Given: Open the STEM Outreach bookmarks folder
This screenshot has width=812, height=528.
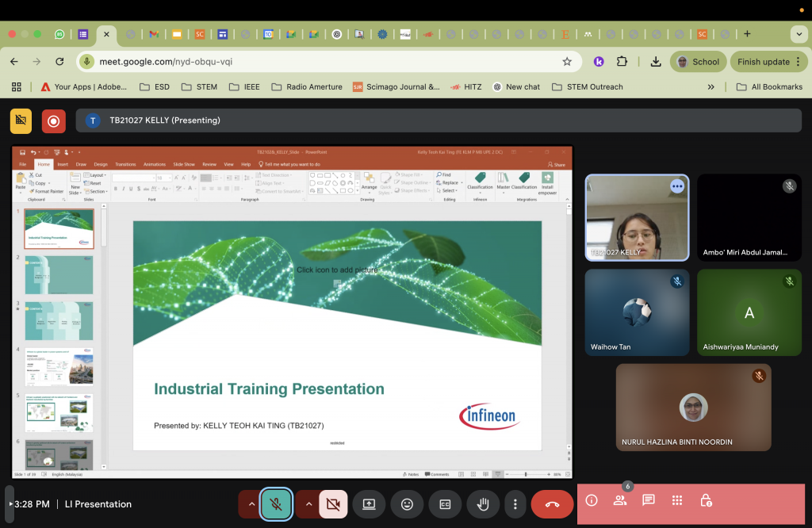Looking at the screenshot, I should tap(588, 87).
